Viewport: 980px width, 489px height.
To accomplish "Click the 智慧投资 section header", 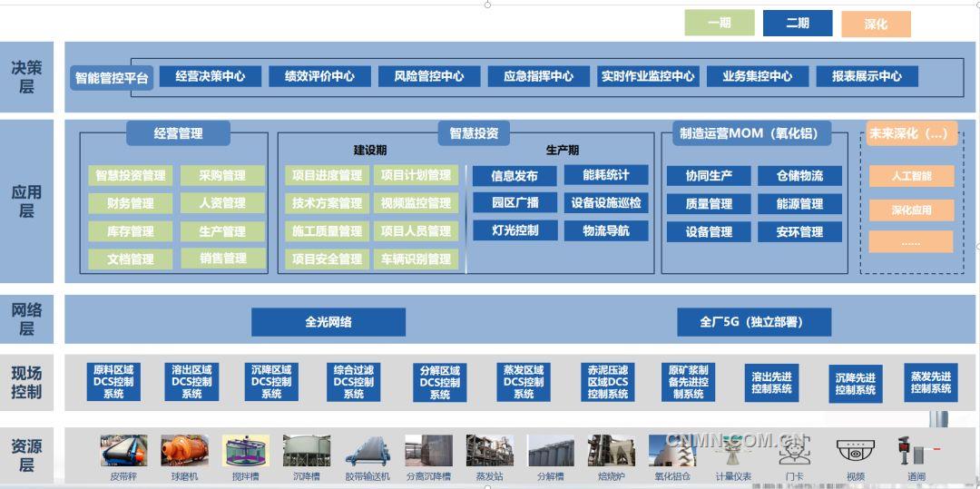I will [474, 133].
